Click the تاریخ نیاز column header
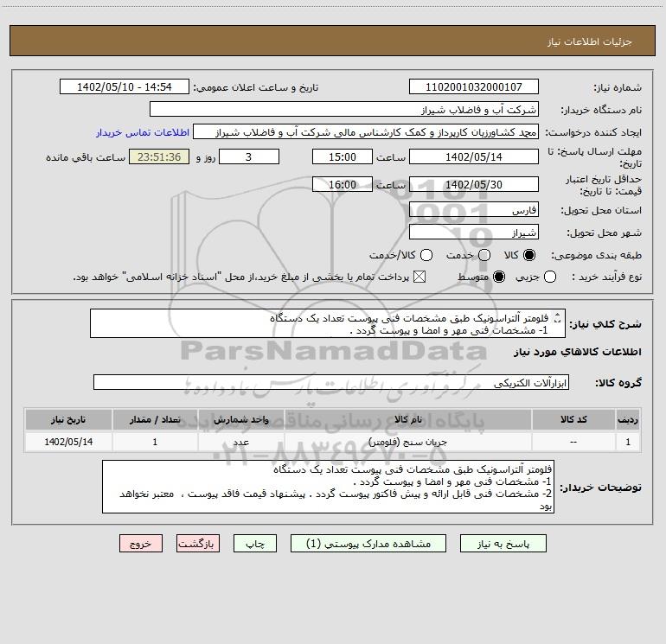Image resolution: width=666 pixels, height=644 pixels. point(68,419)
